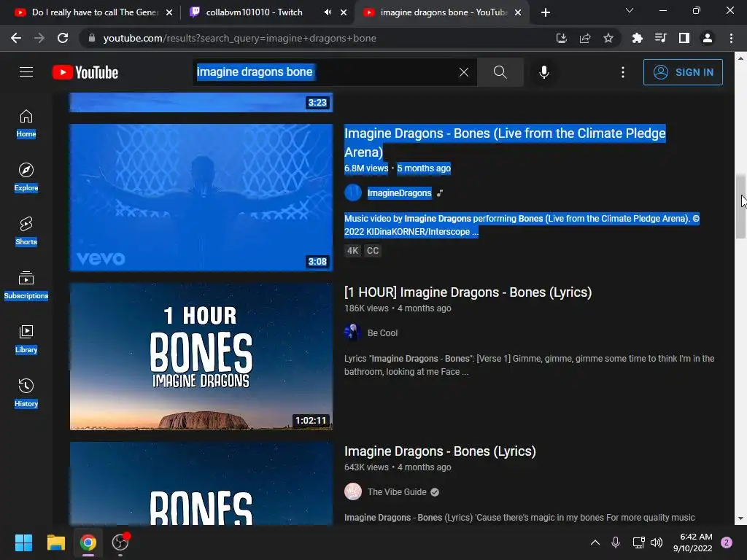Click the network tray icon
747x560 pixels.
[638, 542]
